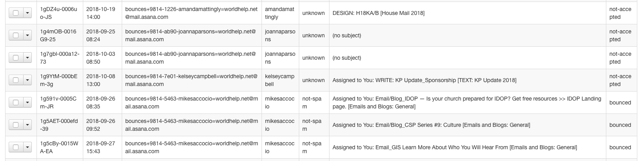Open action dropdown for row 1g591v-0005Cm-JR

pyautogui.click(x=27, y=102)
